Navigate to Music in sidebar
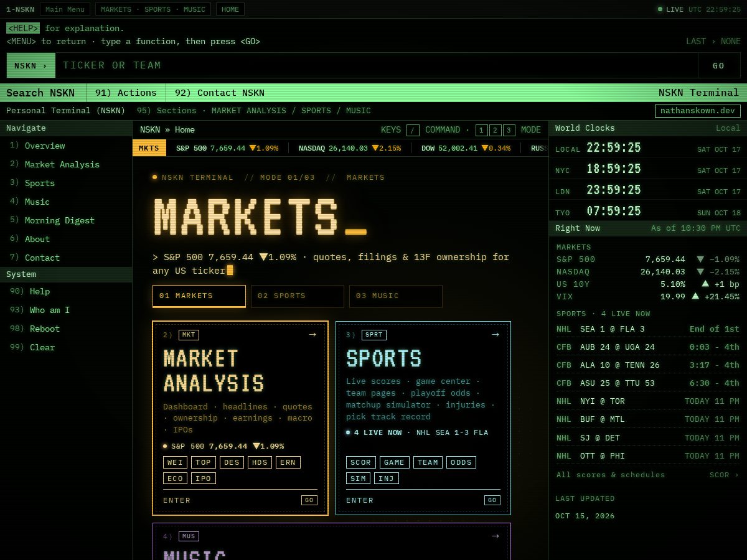747x560 pixels. click(66, 202)
